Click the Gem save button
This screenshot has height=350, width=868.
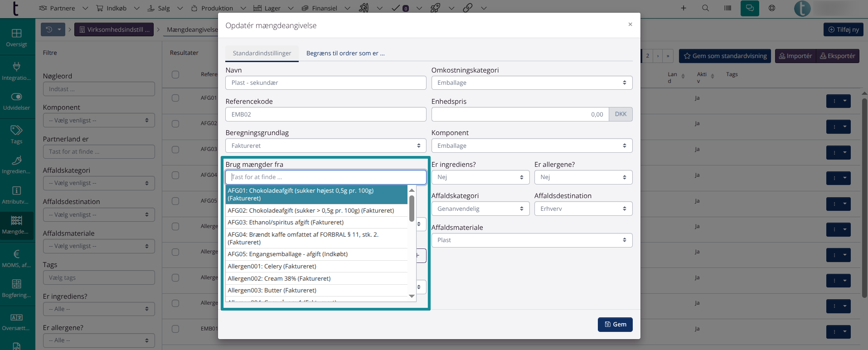coord(615,325)
